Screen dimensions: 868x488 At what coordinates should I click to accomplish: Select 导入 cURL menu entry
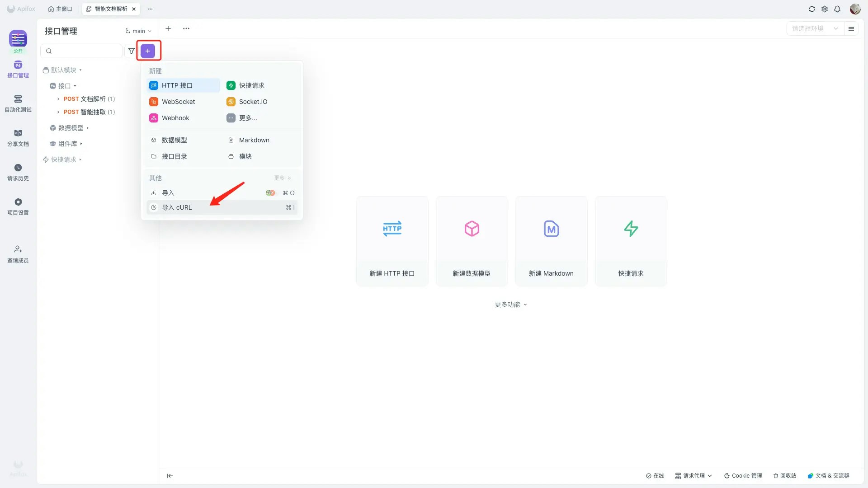[177, 207]
